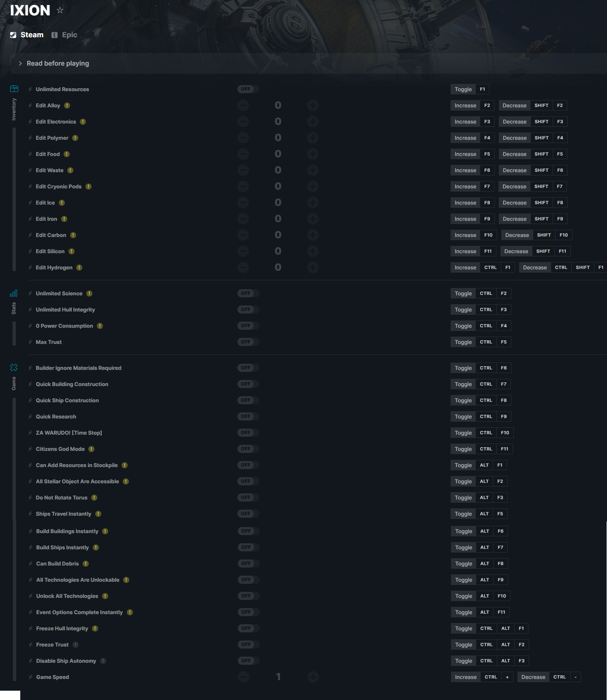Image resolution: width=607 pixels, height=700 pixels.
Task: Click Increase hotkey button for Edit Alloy
Action: [465, 105]
